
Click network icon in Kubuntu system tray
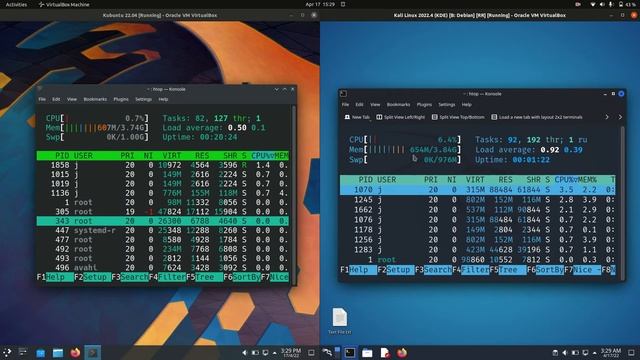[x=265, y=353]
